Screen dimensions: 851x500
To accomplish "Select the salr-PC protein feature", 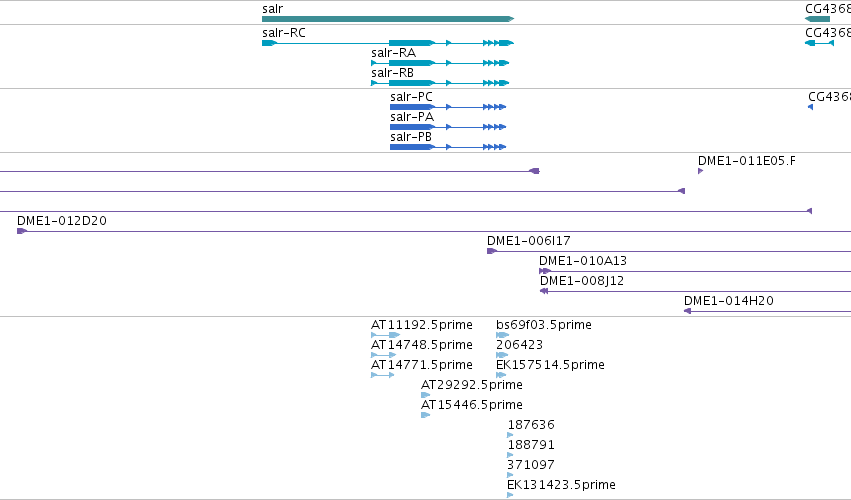I will pyautogui.click(x=448, y=107).
